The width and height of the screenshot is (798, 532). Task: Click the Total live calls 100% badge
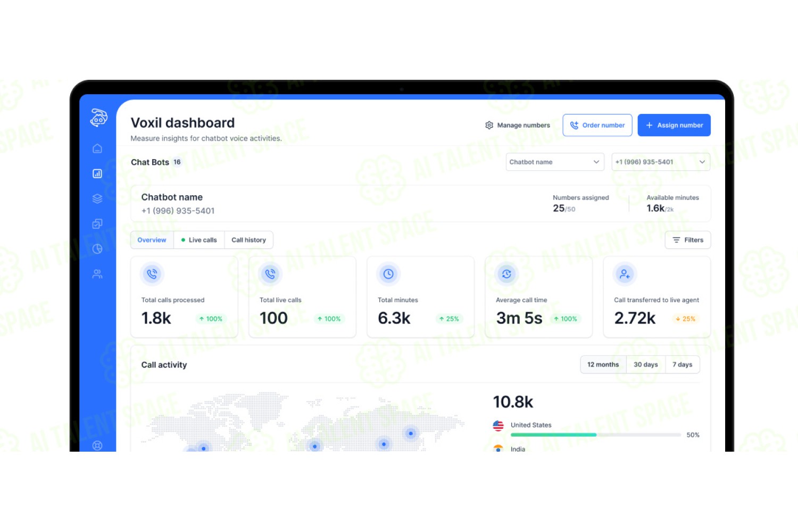pyautogui.click(x=329, y=319)
